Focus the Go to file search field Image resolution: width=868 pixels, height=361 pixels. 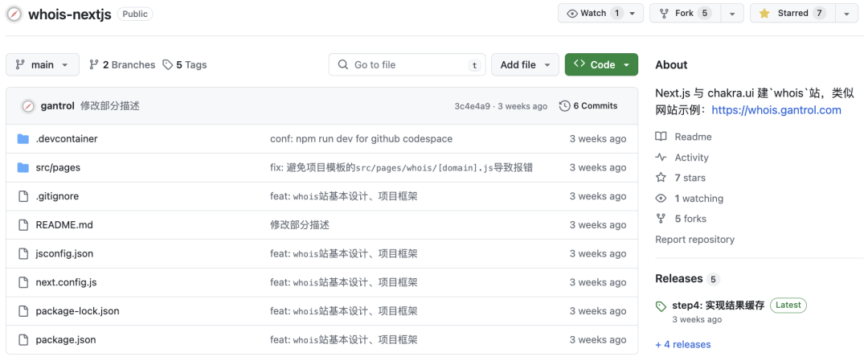tap(407, 65)
